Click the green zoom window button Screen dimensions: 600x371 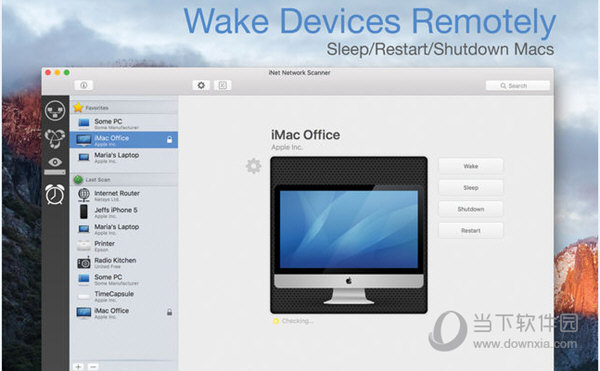tap(67, 72)
